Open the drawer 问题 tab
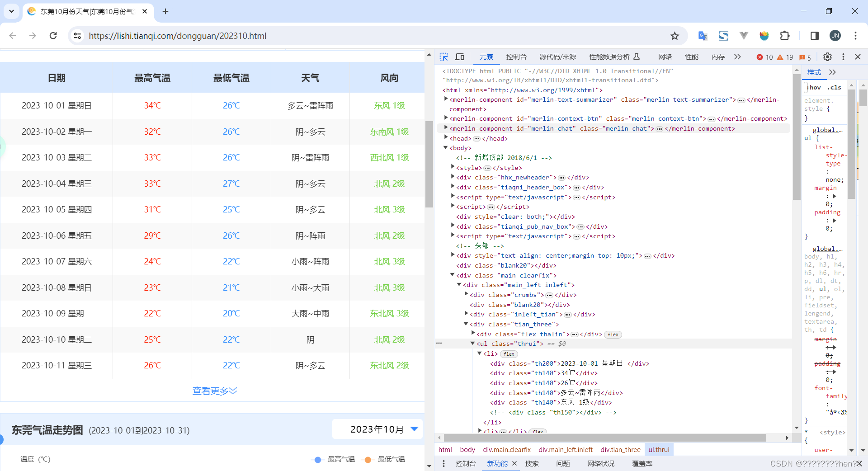The width and height of the screenshot is (868, 471). tap(563, 463)
